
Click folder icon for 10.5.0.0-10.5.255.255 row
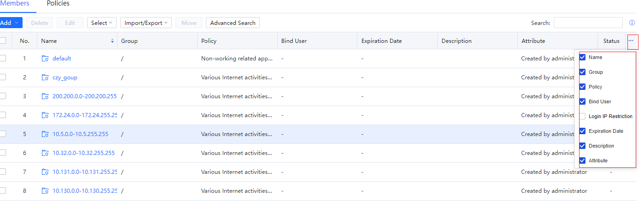tap(45, 134)
